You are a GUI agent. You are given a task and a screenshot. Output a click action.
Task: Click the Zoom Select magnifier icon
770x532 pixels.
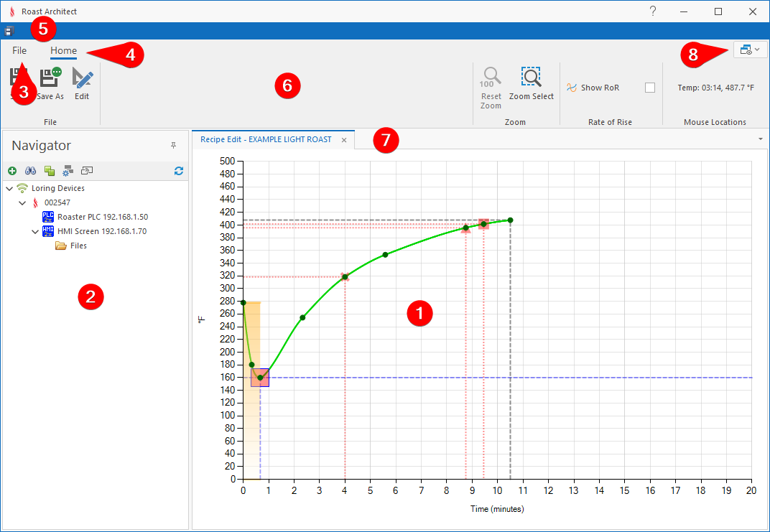(532, 78)
